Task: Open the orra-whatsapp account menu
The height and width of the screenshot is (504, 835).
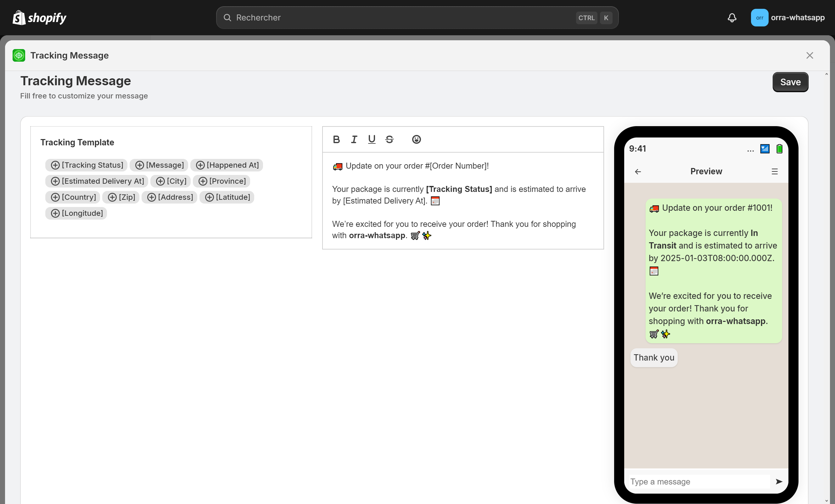Action: tap(787, 18)
